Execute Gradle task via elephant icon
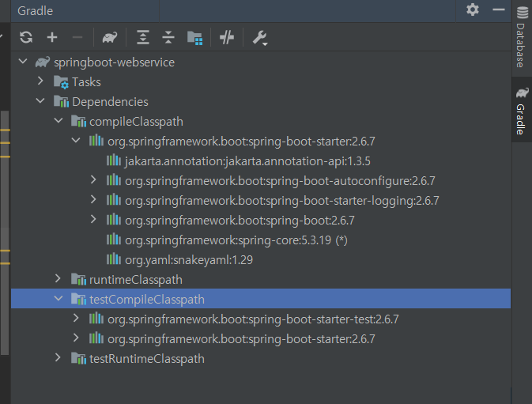Viewport: 532px width, 404px height. pyautogui.click(x=110, y=37)
